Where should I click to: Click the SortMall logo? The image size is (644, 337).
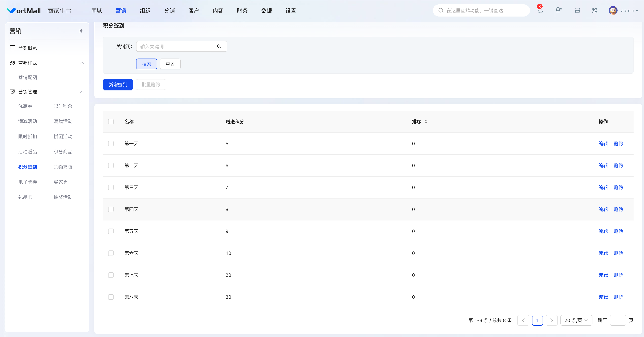point(23,10)
